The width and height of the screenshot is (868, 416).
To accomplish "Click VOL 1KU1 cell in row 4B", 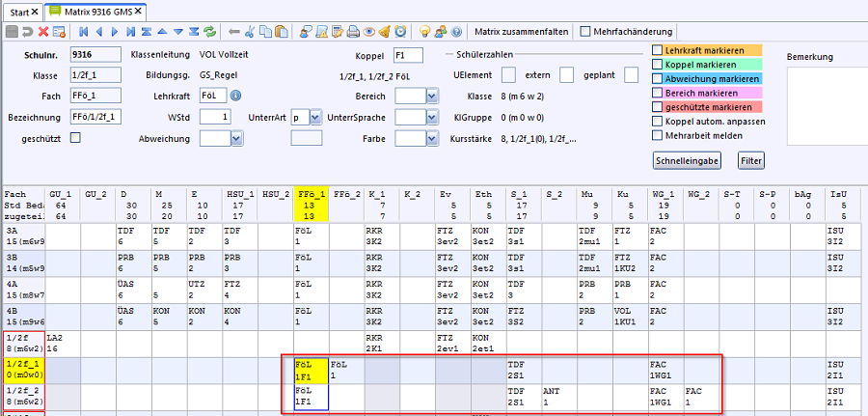I will [631, 317].
